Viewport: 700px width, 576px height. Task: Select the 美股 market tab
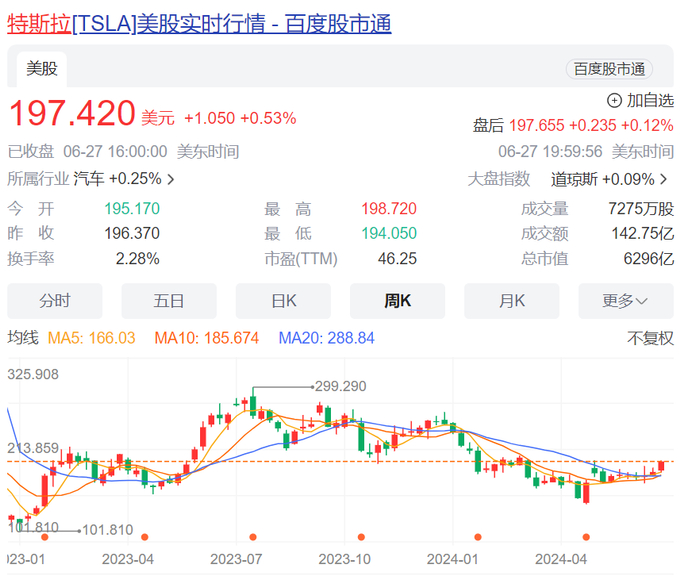pos(42,69)
